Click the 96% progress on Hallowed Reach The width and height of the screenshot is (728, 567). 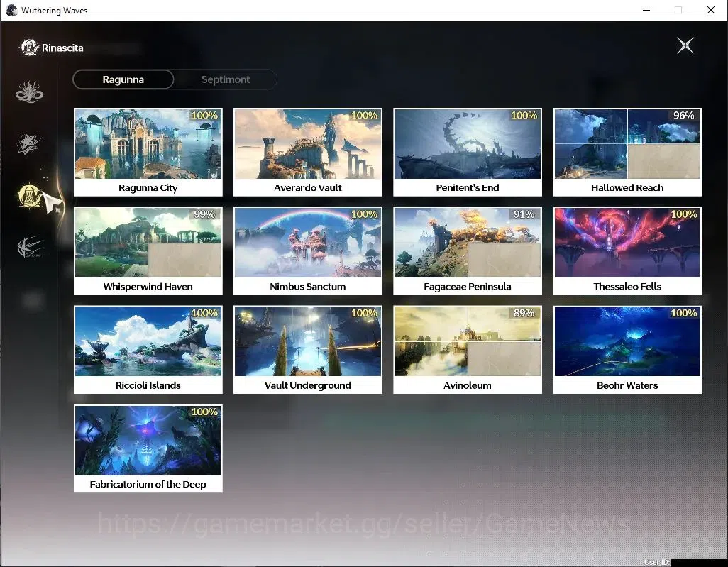pyautogui.click(x=683, y=115)
